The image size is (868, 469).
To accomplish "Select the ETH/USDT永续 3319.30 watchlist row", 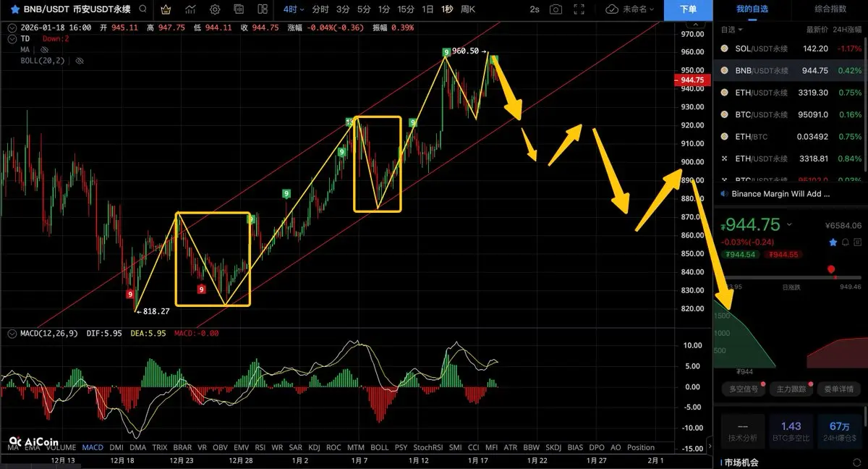I will 791,93.
